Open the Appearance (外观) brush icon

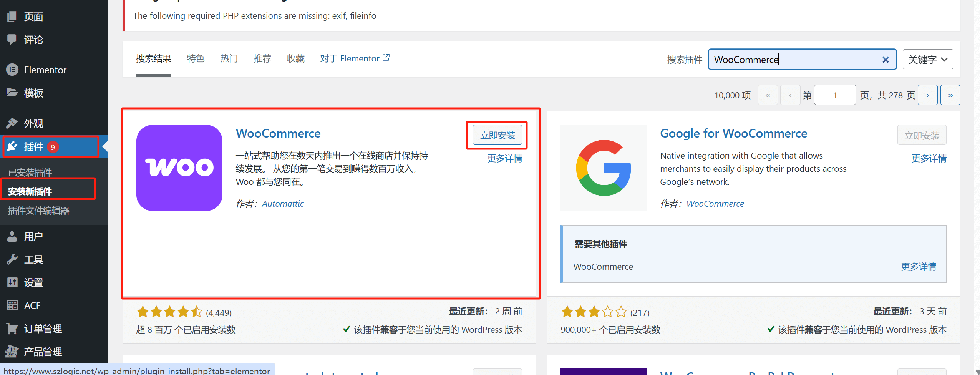point(12,123)
